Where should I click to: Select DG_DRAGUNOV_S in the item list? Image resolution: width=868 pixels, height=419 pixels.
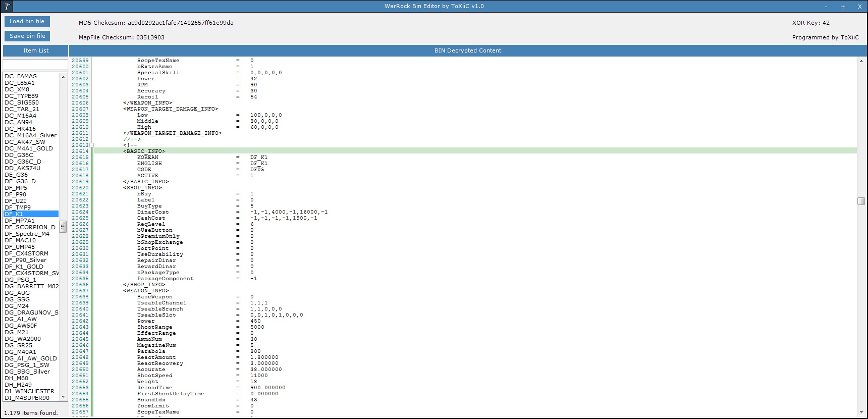point(31,312)
